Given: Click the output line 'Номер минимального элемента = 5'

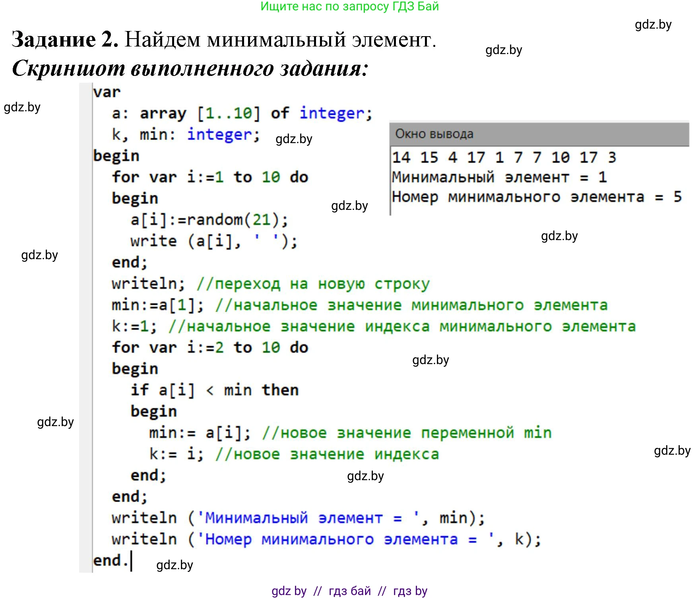Looking at the screenshot, I should [536, 197].
